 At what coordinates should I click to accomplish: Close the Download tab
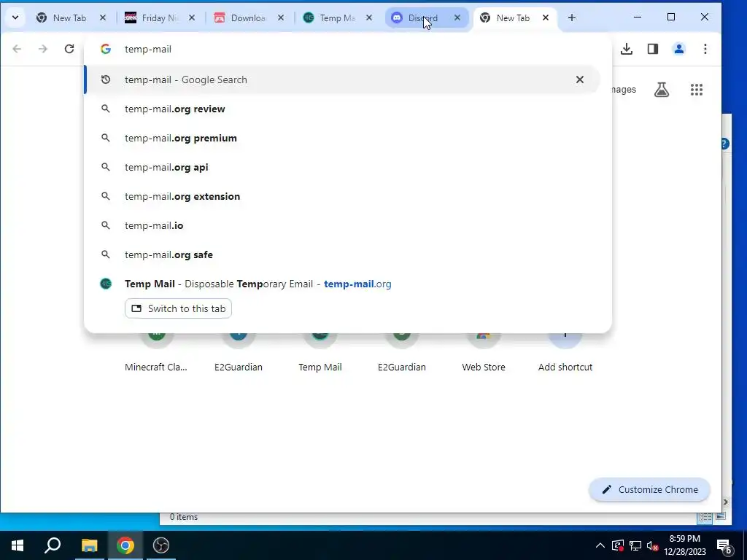click(281, 17)
